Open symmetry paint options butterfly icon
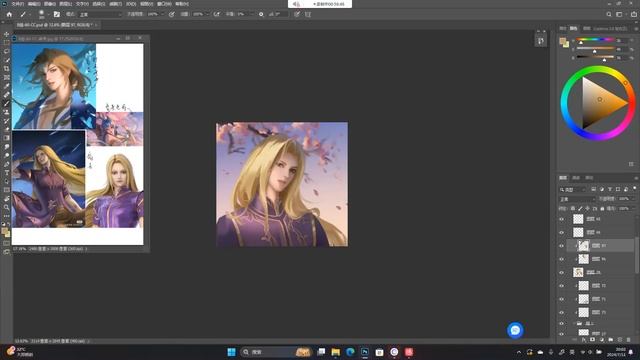This screenshot has height=360, width=640. coord(308,14)
